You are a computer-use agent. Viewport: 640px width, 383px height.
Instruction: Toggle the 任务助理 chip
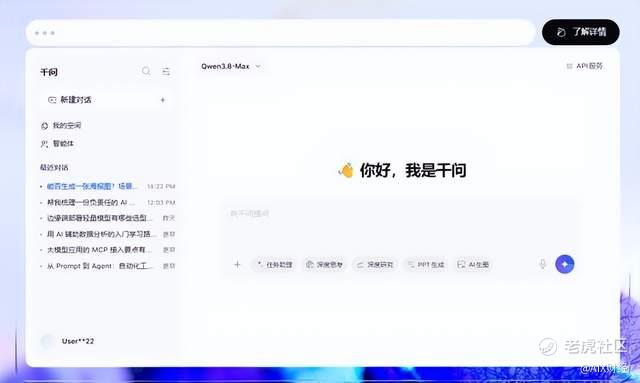275,265
